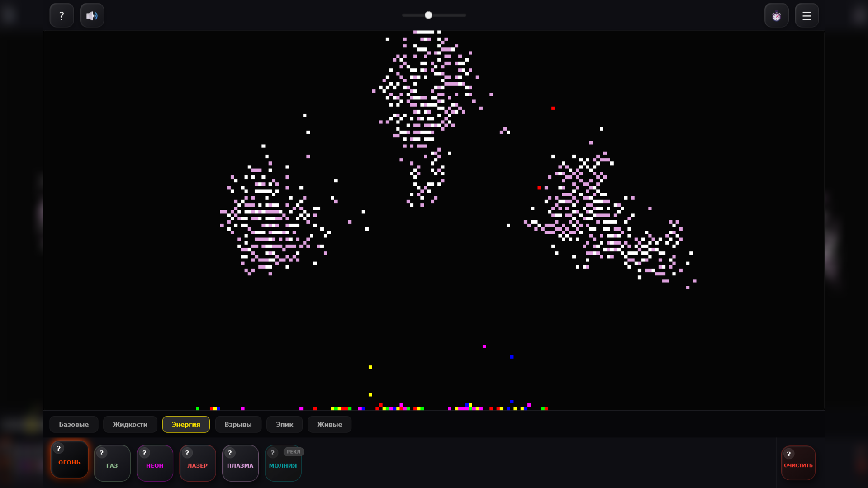Click the ? badge on the ОЧИСТИТЬ button
Screen dimensions: 868x488
pyautogui.click(x=789, y=454)
